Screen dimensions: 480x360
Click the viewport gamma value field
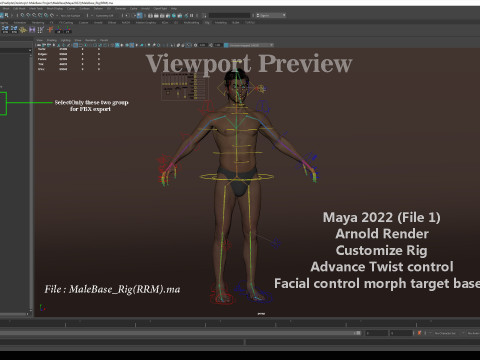pos(217,45)
